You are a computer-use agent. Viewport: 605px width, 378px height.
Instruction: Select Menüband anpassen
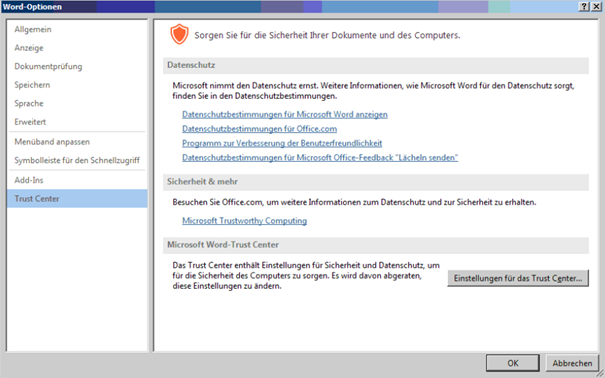click(77, 142)
